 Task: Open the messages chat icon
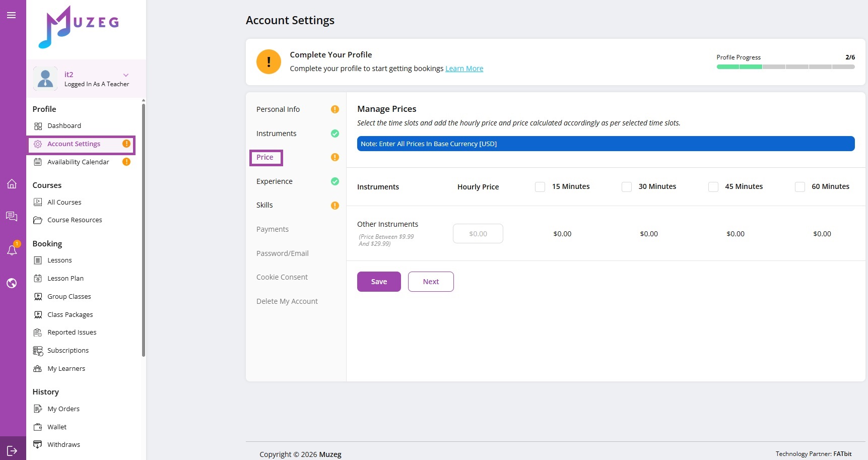click(12, 216)
